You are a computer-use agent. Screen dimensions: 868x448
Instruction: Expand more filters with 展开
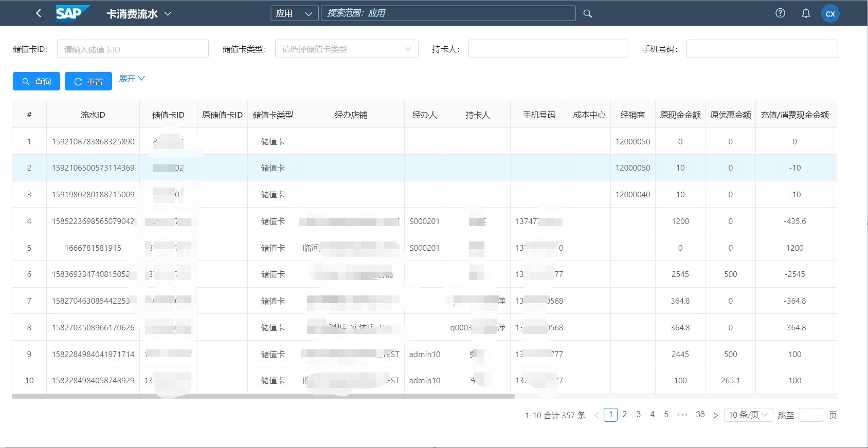(x=132, y=79)
